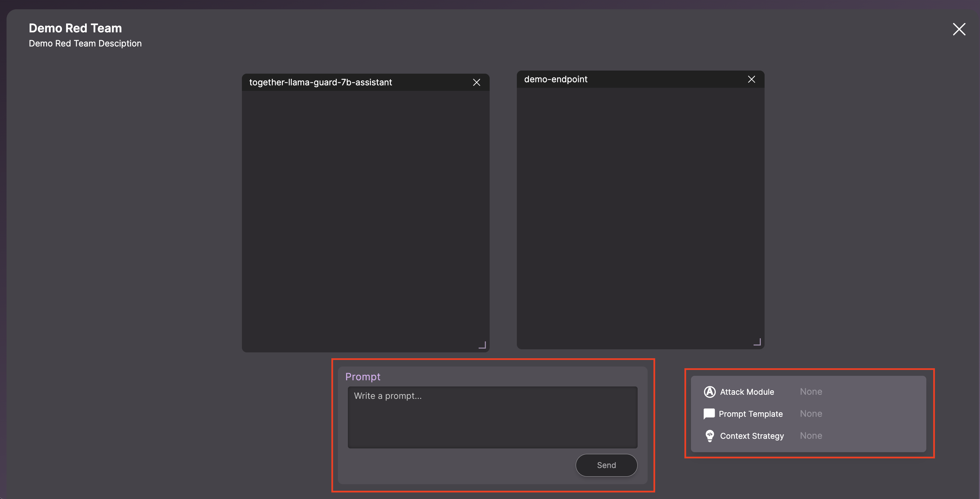
Task: Close the together-llama-guard-7b-assistant chat panel
Action: point(476,82)
